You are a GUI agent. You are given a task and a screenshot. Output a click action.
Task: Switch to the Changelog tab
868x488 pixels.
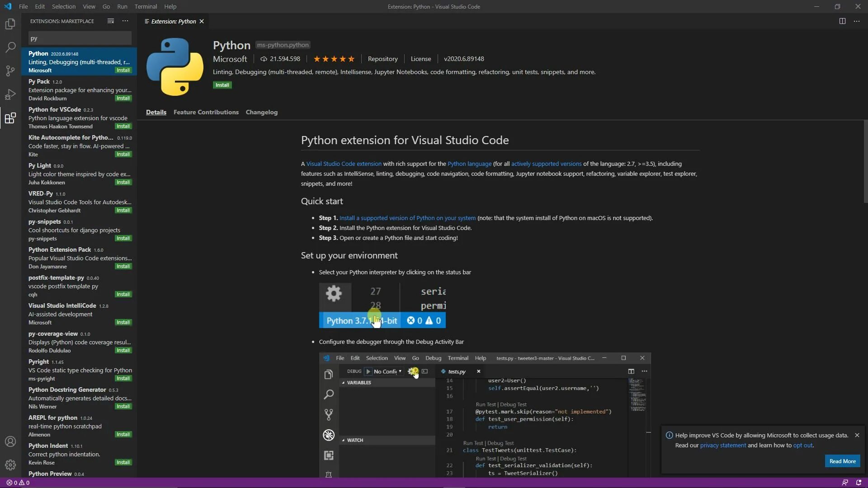[262, 112]
